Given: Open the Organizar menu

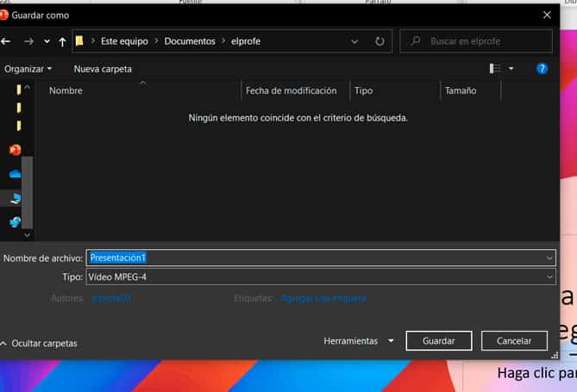Looking at the screenshot, I should click(x=28, y=68).
